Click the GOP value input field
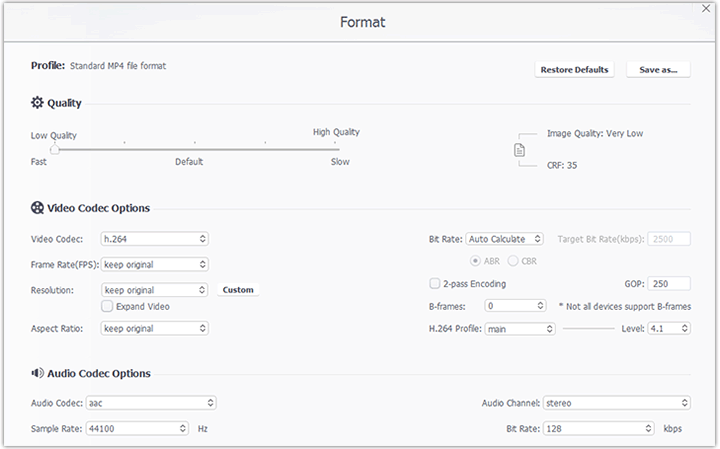 [x=669, y=284]
